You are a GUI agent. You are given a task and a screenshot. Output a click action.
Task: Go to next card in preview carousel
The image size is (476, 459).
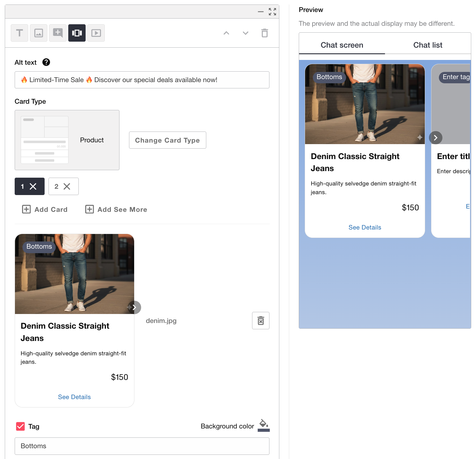point(436,138)
